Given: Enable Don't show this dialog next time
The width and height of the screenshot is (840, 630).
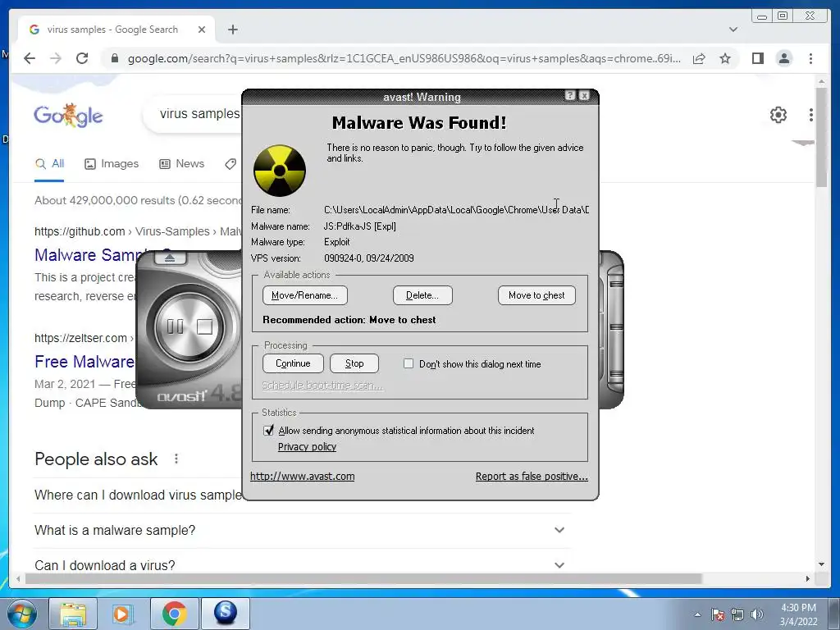Looking at the screenshot, I should coord(409,363).
